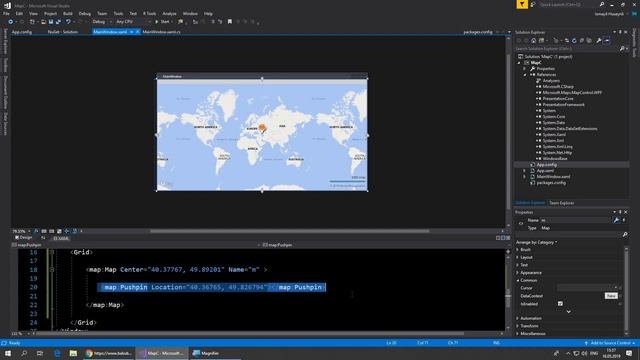Open the NuGet - Solution tab
Screen dimensions: 640x360
click(63, 32)
